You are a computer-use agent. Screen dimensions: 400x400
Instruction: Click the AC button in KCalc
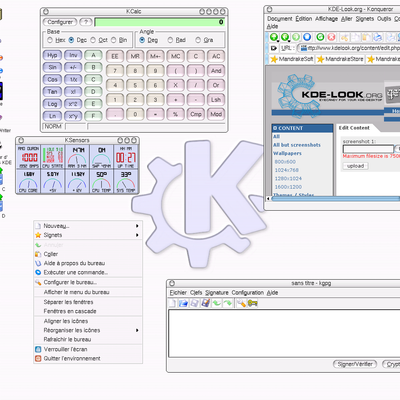pyautogui.click(x=216, y=56)
